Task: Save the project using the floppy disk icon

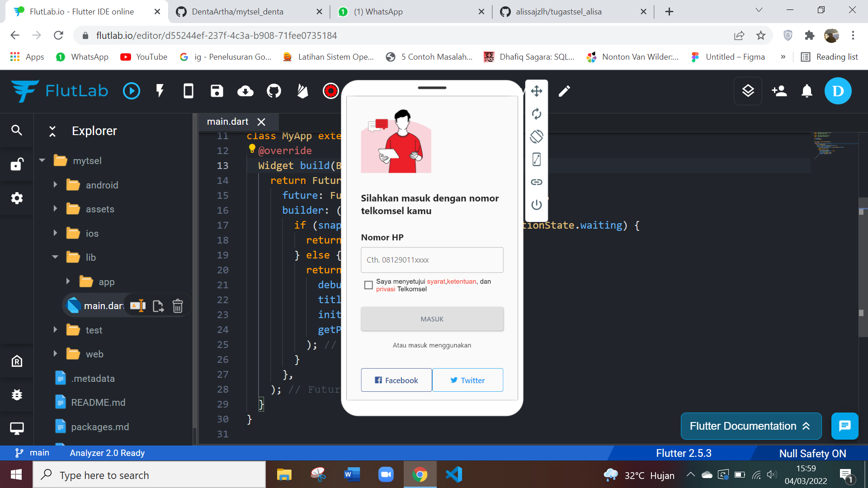Action: [x=217, y=91]
